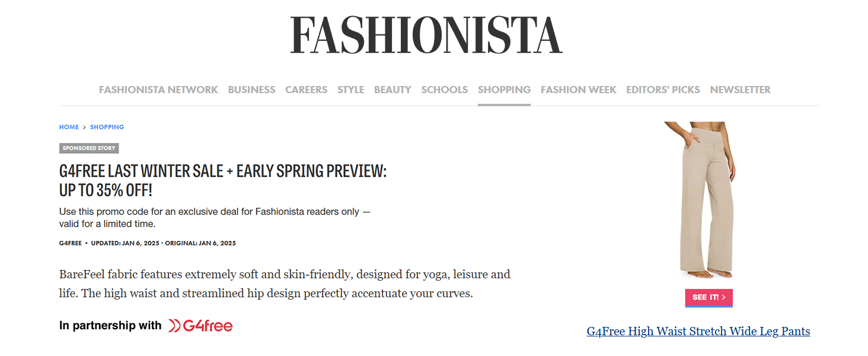Click the Fashionista logo
Viewport: 868px width, 356px height.
pyautogui.click(x=426, y=36)
